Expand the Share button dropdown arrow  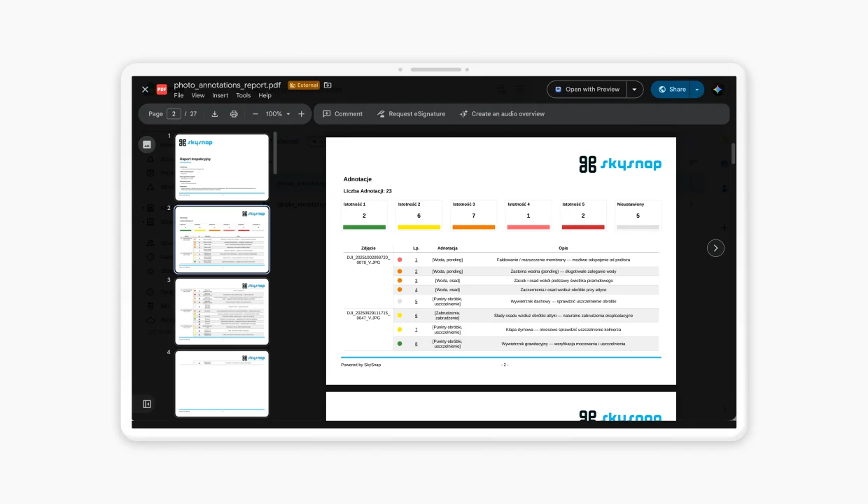click(697, 90)
